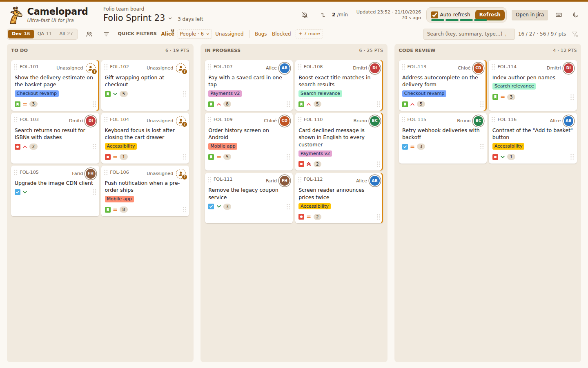The width and height of the screenshot is (588, 368).
Task: Click the Camelopard giraffe logo
Action: 16,15
